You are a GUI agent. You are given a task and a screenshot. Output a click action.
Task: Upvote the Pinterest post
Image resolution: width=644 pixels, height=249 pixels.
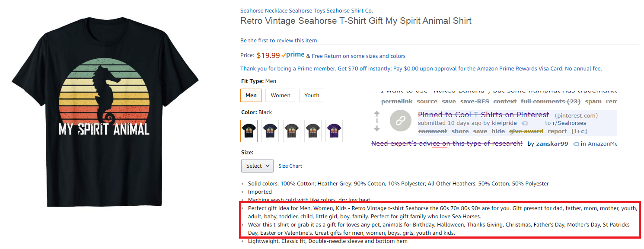click(x=376, y=114)
